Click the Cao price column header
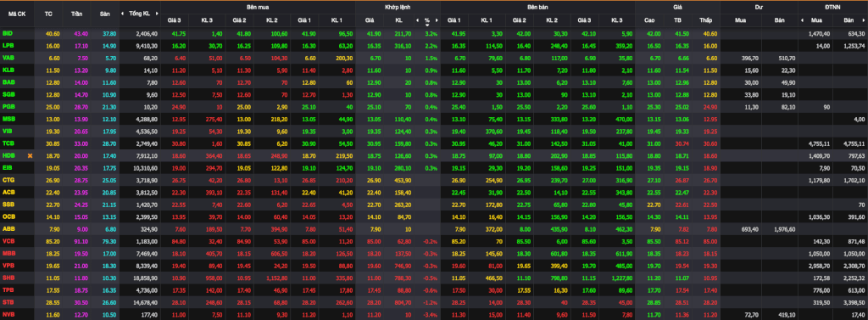The width and height of the screenshot is (868, 320). point(649,20)
